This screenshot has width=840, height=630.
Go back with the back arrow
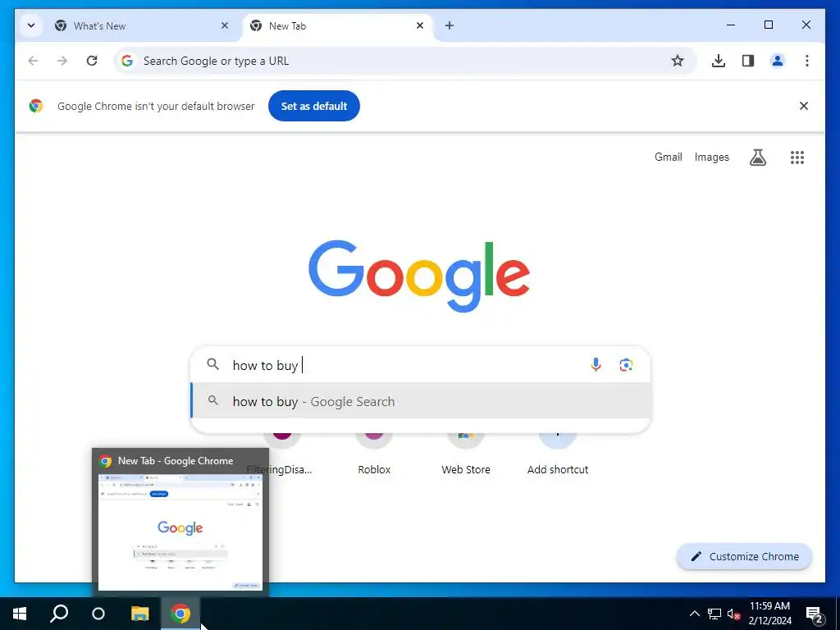pos(33,61)
